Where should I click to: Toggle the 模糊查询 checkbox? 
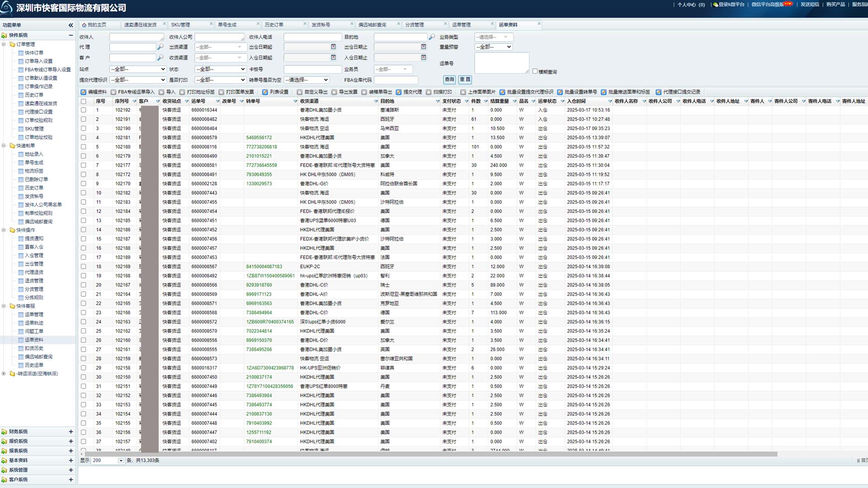tap(535, 71)
